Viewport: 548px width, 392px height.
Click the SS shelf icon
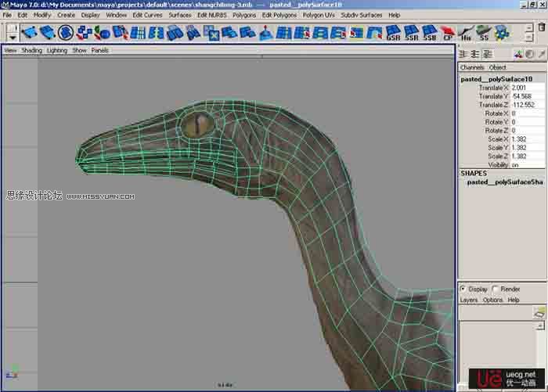[x=485, y=33]
